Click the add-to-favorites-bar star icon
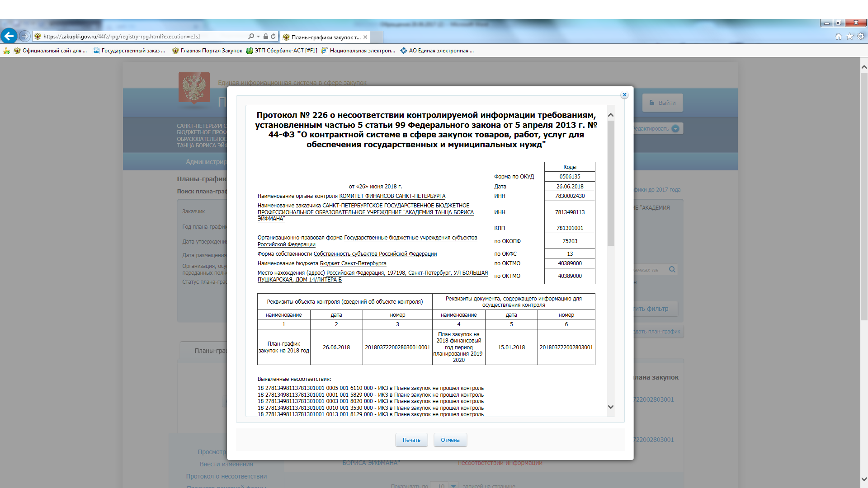This screenshot has height=488, width=868. coord(6,51)
